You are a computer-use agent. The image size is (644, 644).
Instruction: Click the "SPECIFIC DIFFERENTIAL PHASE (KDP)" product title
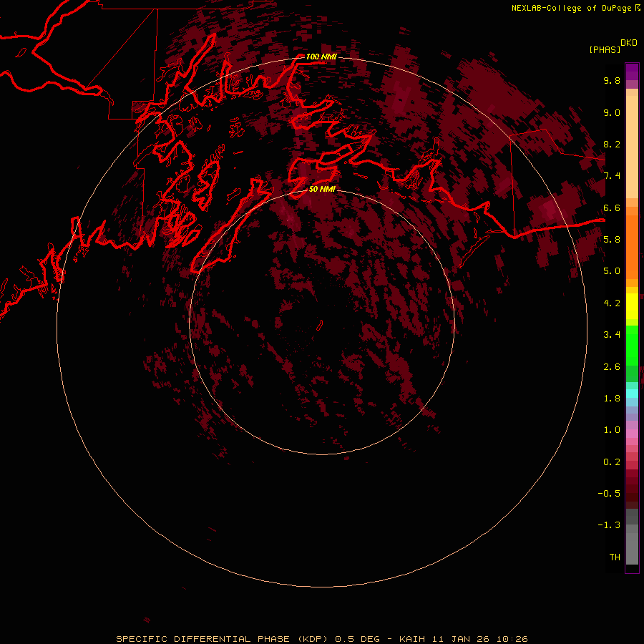[x=222, y=639]
